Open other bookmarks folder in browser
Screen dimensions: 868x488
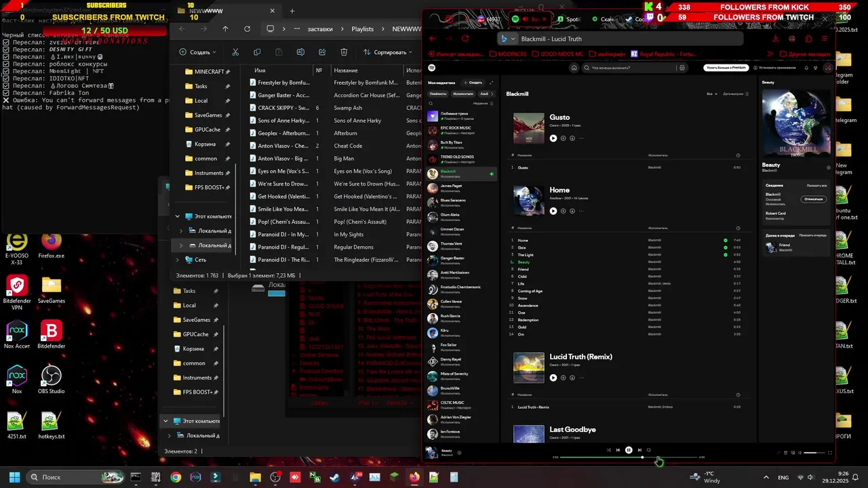[x=806, y=54]
